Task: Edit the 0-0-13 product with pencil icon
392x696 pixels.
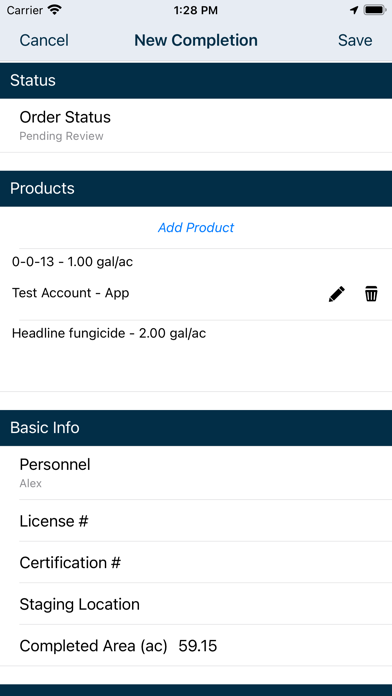Action: point(337,294)
